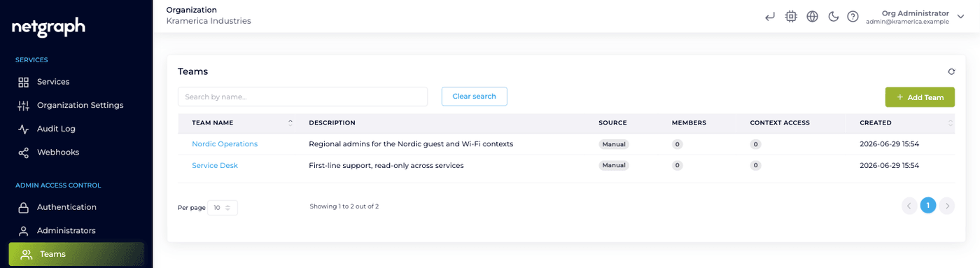The image size is (980, 268).
Task: Click the Description column header
Action: click(332, 123)
